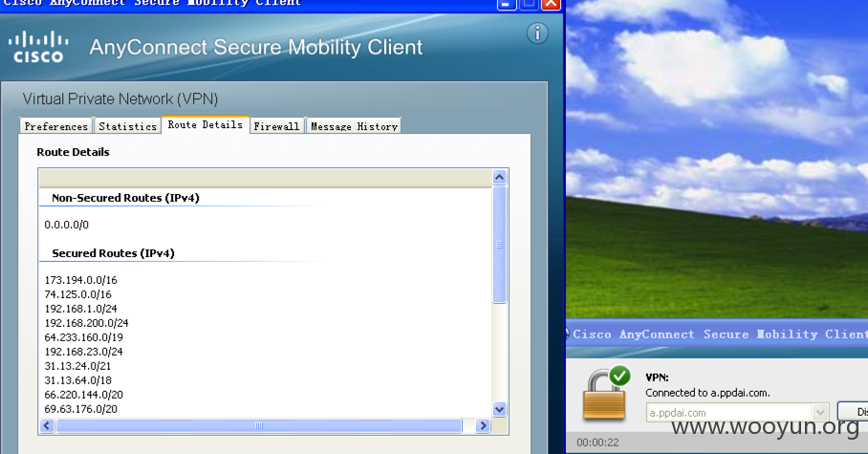Screen dimensions: 868x454
Task: Select route 31.13.64.0/18
Action: point(78,381)
